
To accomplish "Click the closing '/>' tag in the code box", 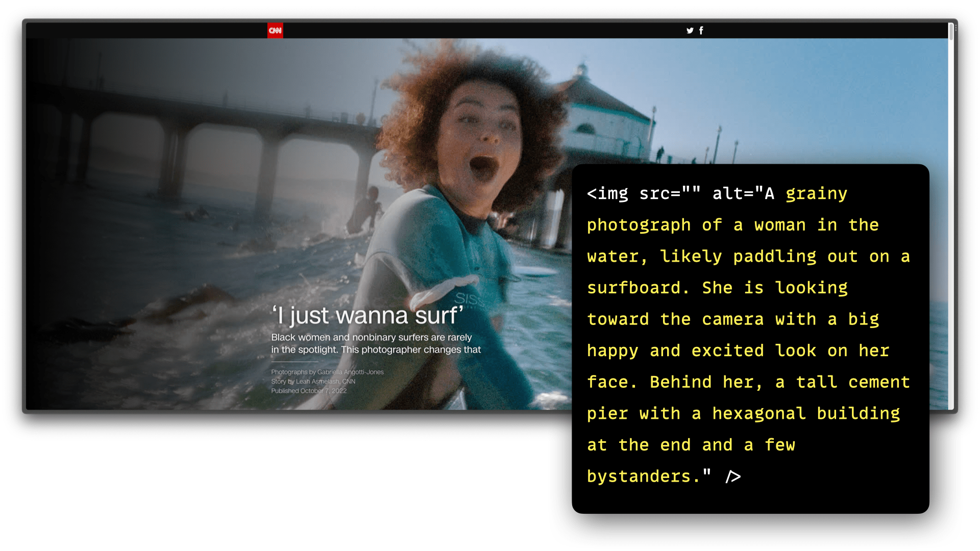I will pyautogui.click(x=733, y=477).
